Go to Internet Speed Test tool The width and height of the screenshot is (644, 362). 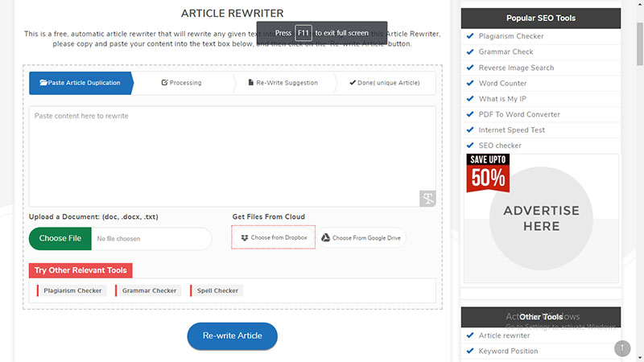(511, 130)
